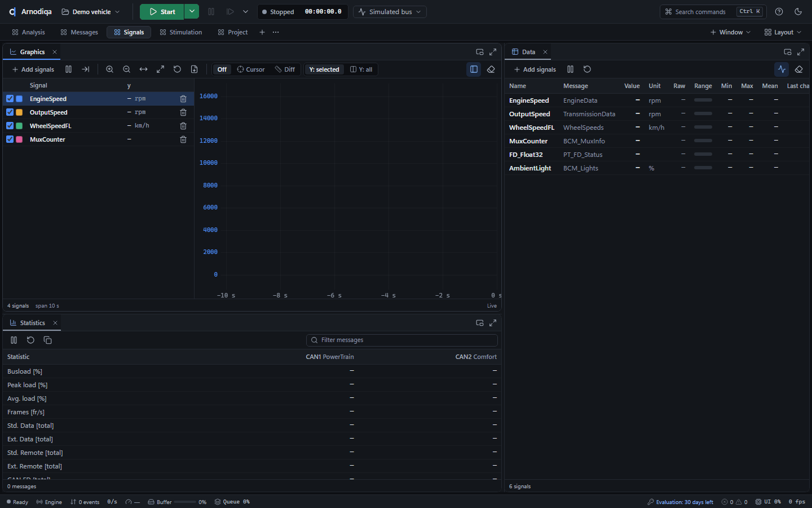The width and height of the screenshot is (812, 508).
Task: Open the Demo vehicle project dropdown
Action: pyautogui.click(x=91, y=12)
